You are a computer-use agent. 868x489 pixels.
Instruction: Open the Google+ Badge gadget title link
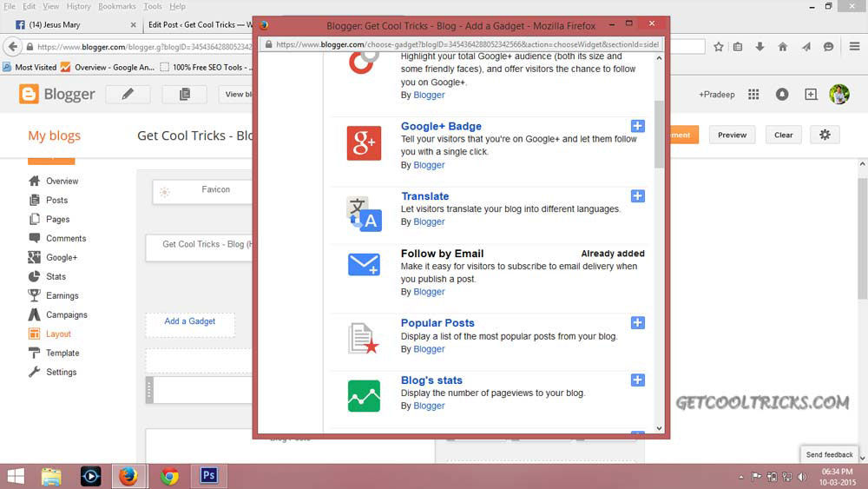(441, 126)
